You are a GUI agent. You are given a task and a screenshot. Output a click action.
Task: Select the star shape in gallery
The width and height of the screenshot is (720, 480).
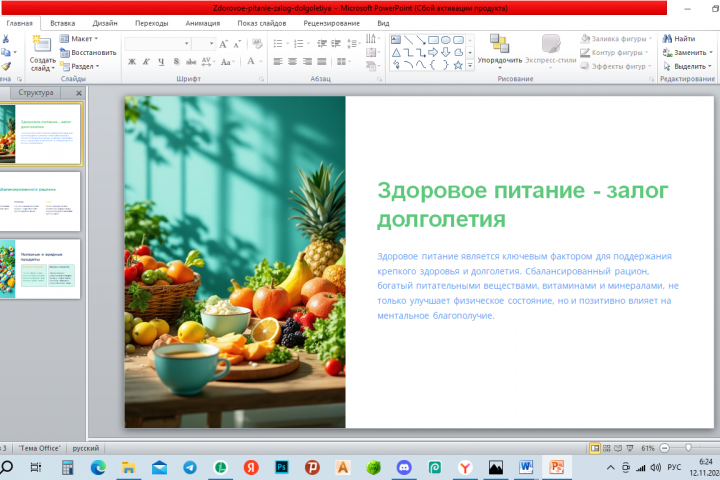[x=458, y=65]
